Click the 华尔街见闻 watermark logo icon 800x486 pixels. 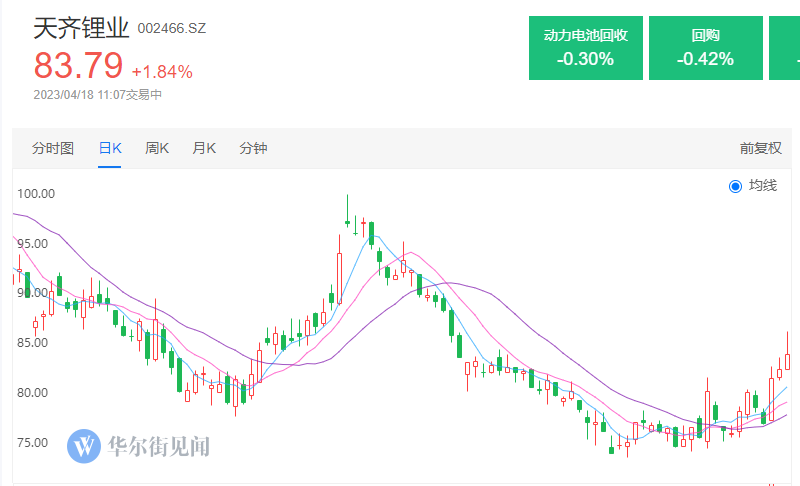[x=84, y=446]
